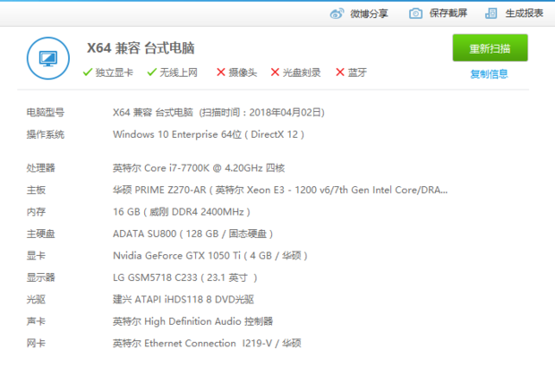The height and width of the screenshot is (392, 555).
Task: Click the 光盘刻录 feature label
Action: tap(302, 72)
